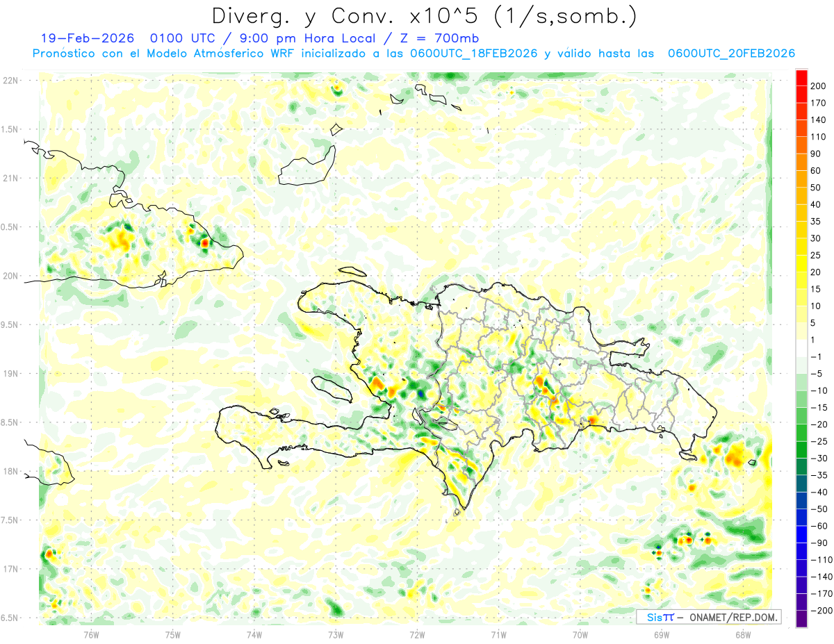Click the 19N latitude label
The height and width of the screenshot is (644, 834).
[x=10, y=374]
